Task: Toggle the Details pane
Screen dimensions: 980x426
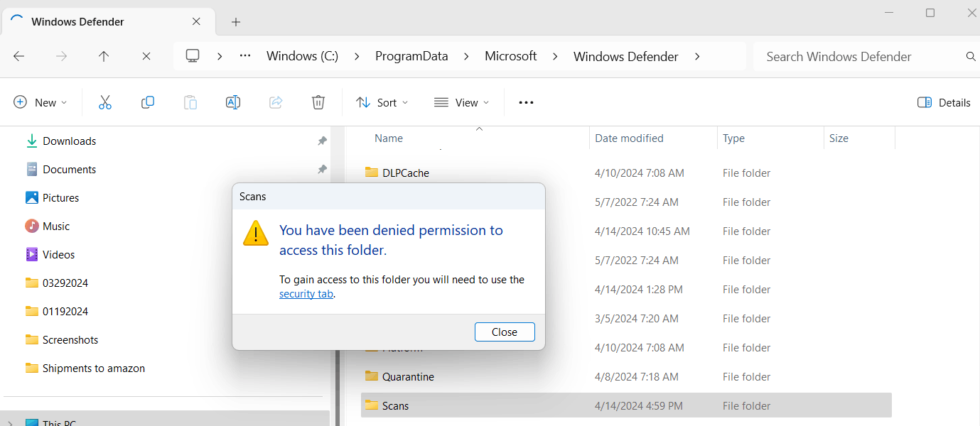Action: (x=944, y=102)
